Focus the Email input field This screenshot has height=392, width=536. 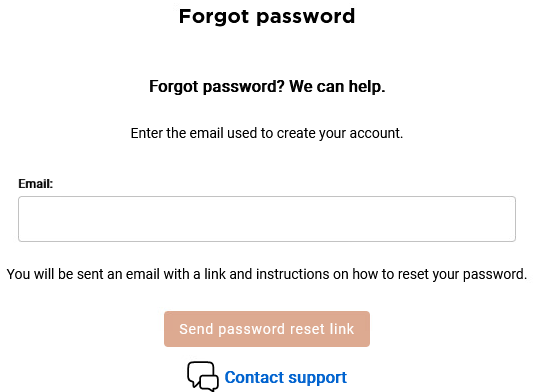(x=267, y=219)
